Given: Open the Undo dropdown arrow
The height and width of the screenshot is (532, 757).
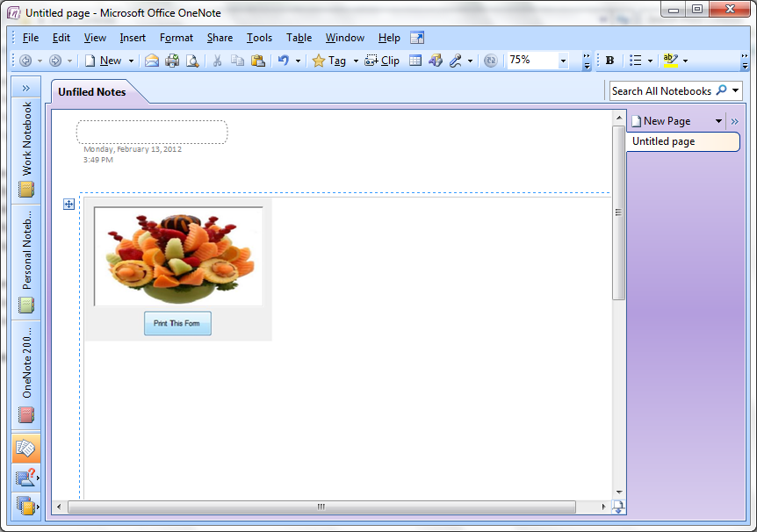Looking at the screenshot, I should 298,61.
